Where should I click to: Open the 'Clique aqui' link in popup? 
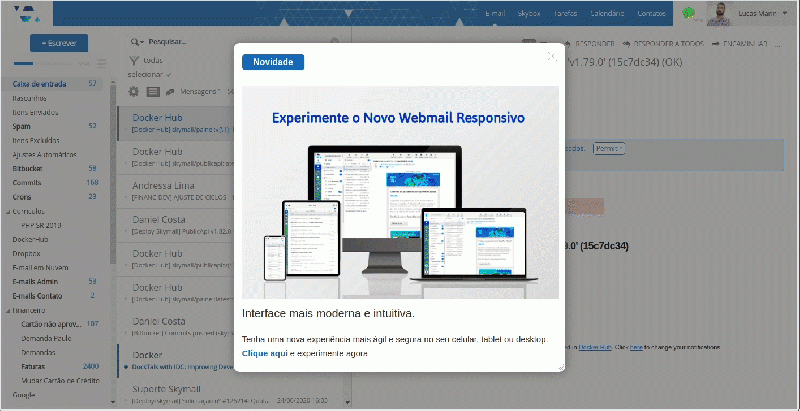[265, 353]
